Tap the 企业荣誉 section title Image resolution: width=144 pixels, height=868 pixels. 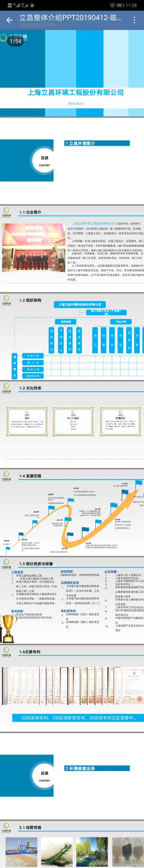coord(111,571)
